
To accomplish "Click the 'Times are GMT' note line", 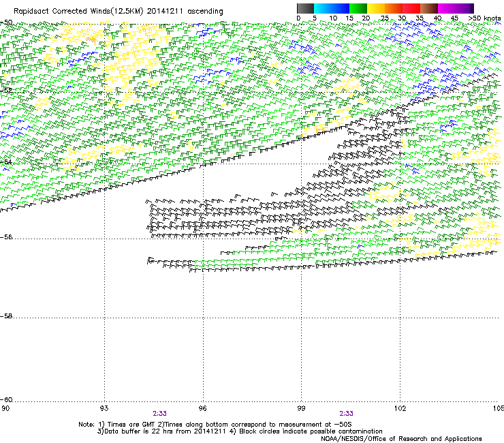I will (x=215, y=425).
